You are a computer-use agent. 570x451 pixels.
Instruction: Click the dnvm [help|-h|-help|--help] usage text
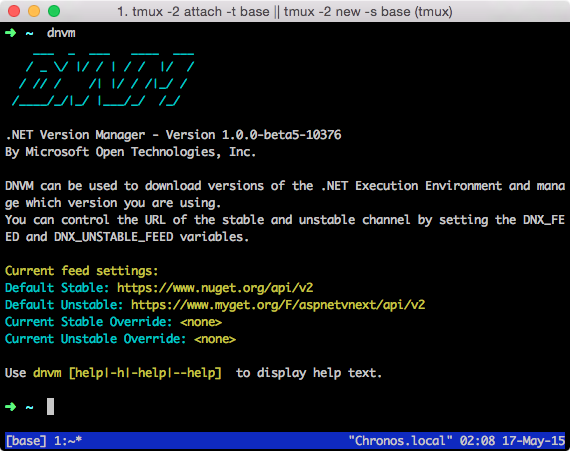coord(127,373)
